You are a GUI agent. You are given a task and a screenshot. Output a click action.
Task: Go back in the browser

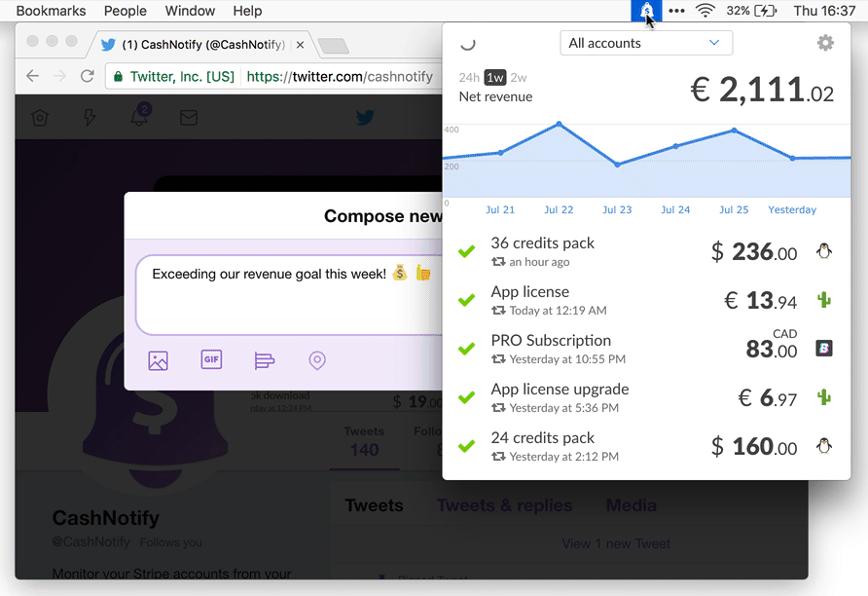tap(33, 76)
